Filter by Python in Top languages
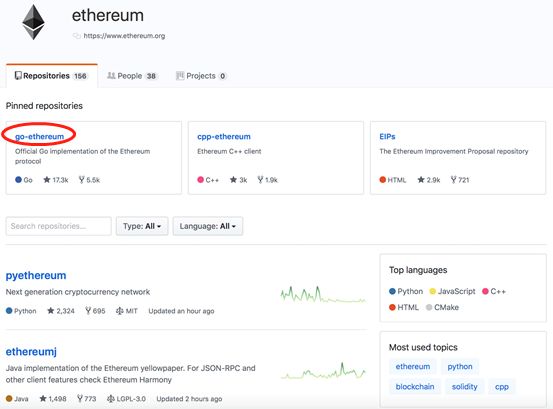Viewport: 553px width, 409px height. click(406, 291)
